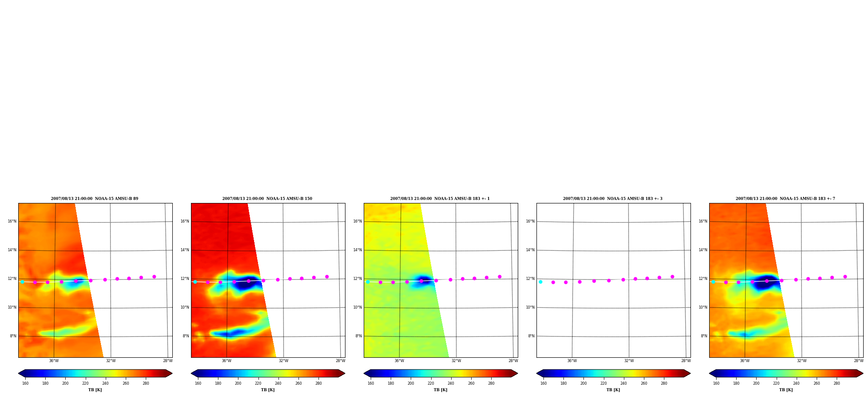The height and width of the screenshot is (396, 868).
Task: Select the NOAA-15 AMSU-B 89 panel title
Action: point(94,199)
